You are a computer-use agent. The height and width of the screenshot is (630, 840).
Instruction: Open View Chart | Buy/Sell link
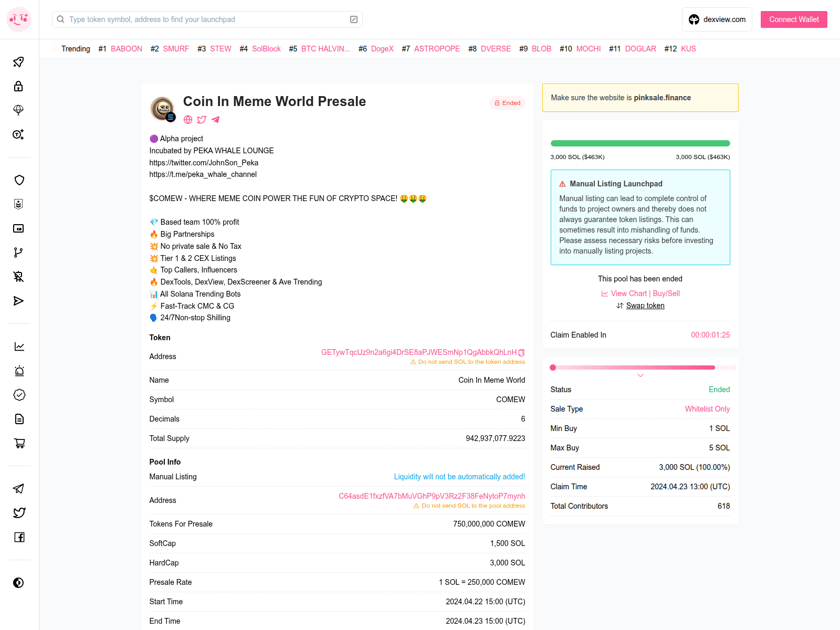pos(640,293)
